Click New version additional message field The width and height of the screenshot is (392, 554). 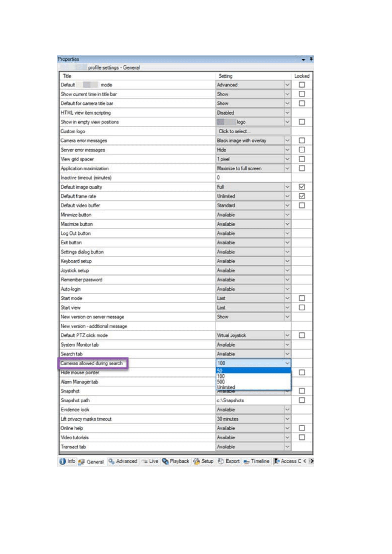[x=253, y=326]
